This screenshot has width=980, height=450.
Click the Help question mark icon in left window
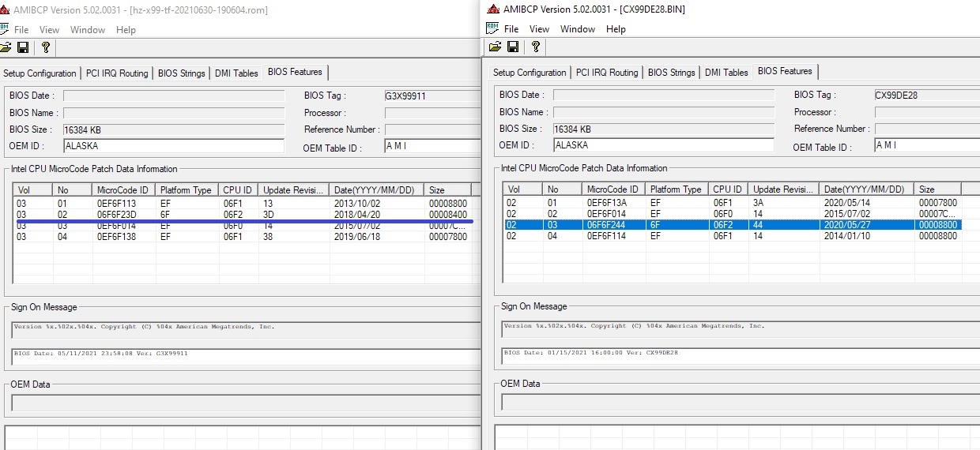[46, 47]
